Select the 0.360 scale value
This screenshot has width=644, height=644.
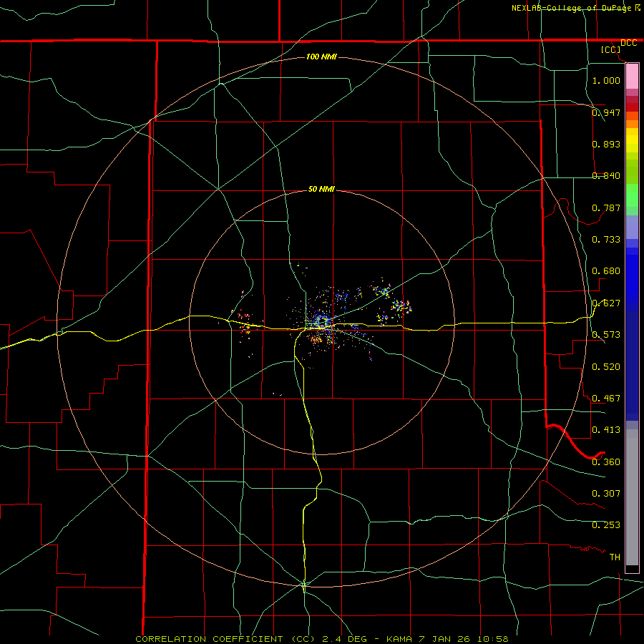coord(606,462)
